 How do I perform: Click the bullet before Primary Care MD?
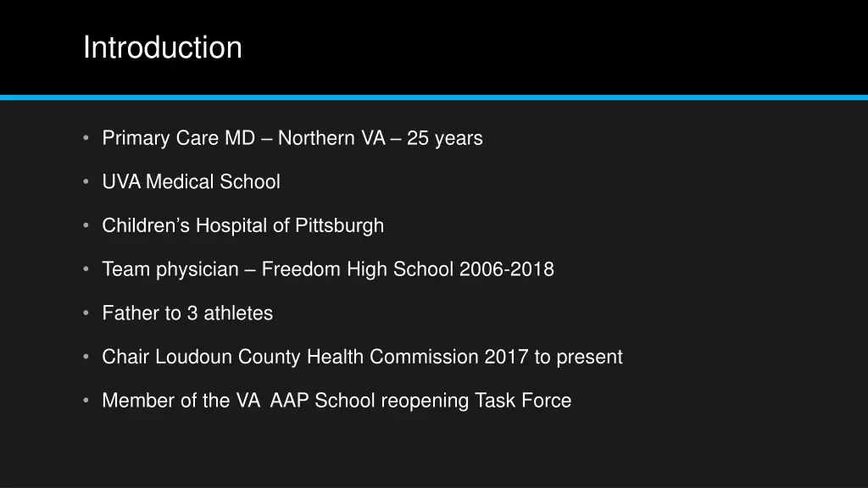[x=86, y=137]
